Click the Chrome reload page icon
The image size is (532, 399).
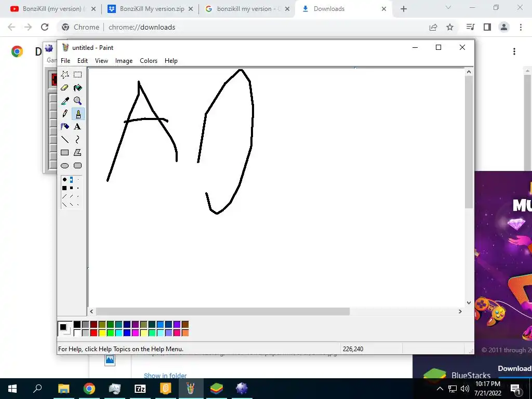pos(45,27)
